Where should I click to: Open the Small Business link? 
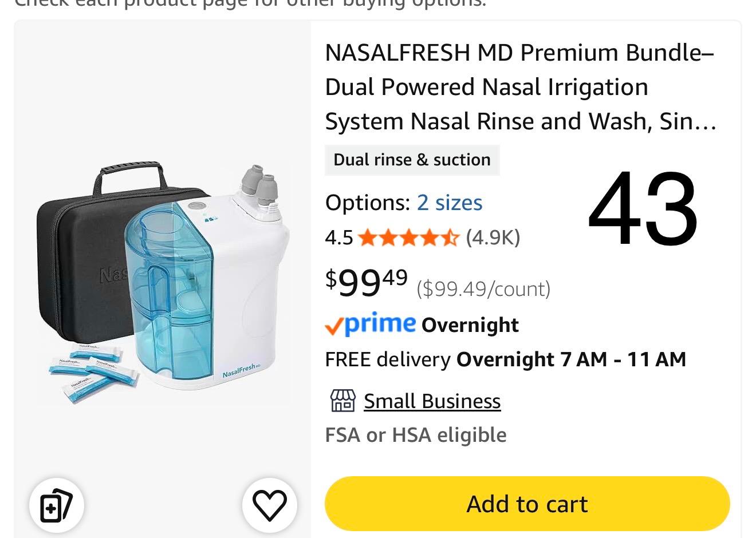[x=432, y=401]
